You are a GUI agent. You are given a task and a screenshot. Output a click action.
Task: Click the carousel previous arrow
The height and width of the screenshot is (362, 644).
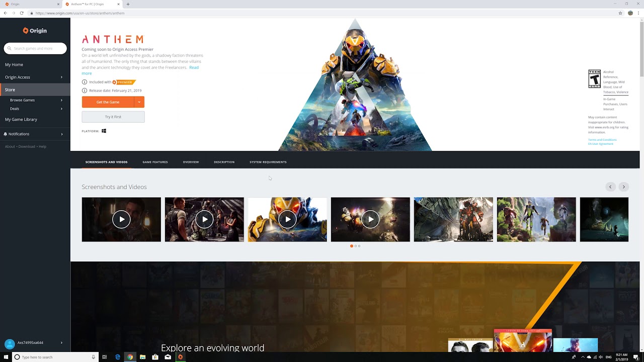click(610, 187)
